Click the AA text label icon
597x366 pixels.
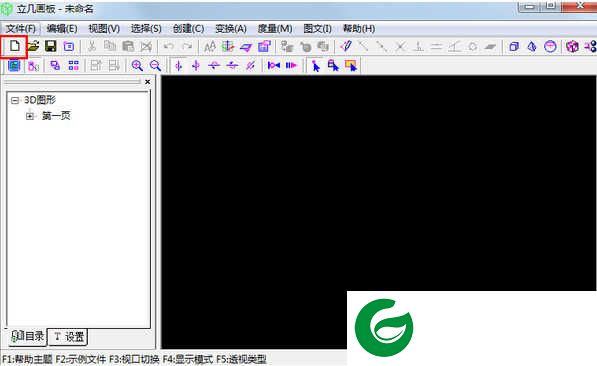[210, 46]
